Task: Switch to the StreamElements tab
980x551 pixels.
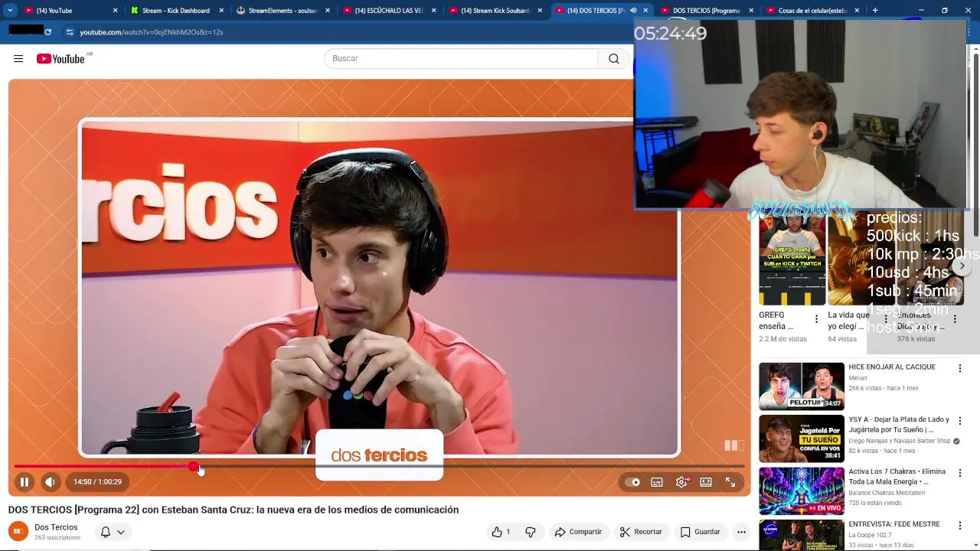Action: pos(283,11)
